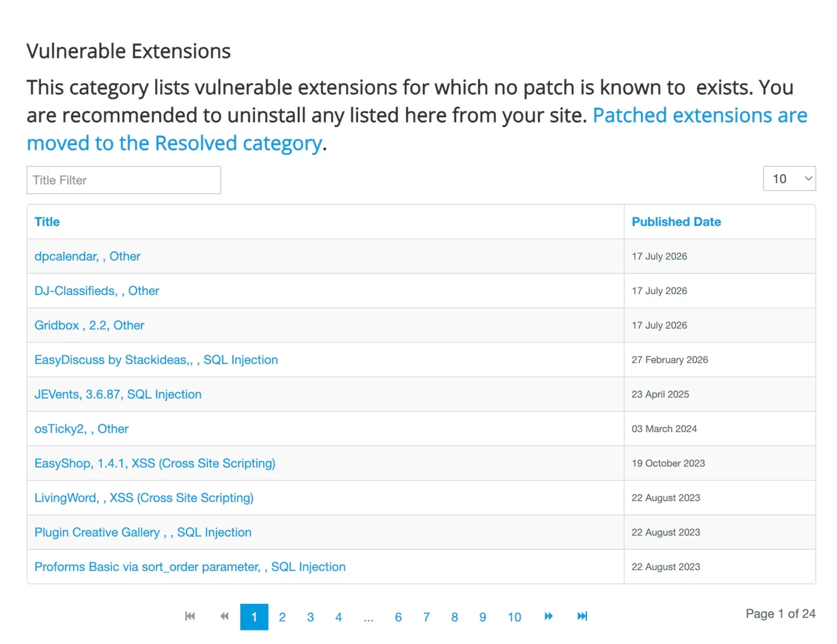This screenshot has width=837, height=644.
Task: Go to previous page using the rewind icon
Action: [x=224, y=616]
